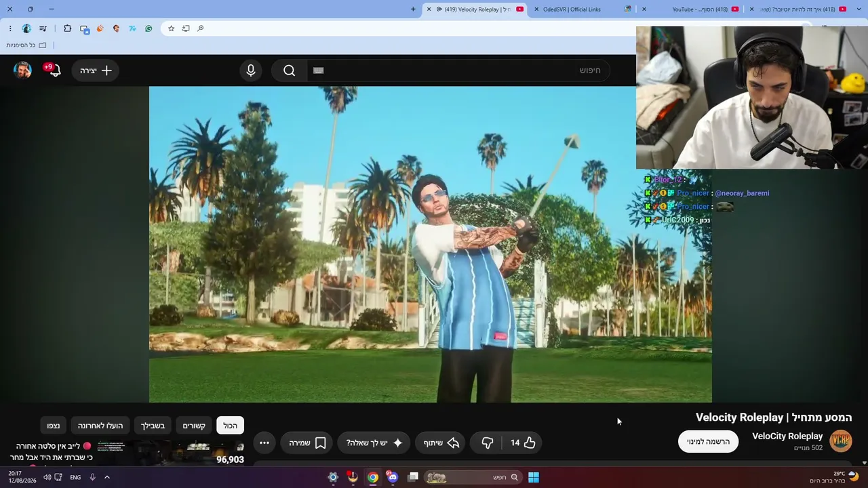
Task: Open the Chrome three-dot menu
Action: 10,28
